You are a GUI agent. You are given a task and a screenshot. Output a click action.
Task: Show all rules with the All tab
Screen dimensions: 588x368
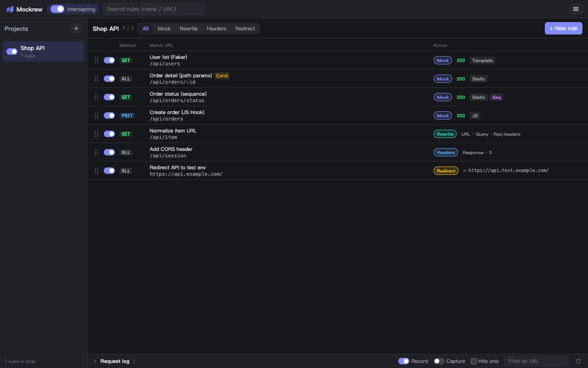tap(146, 29)
